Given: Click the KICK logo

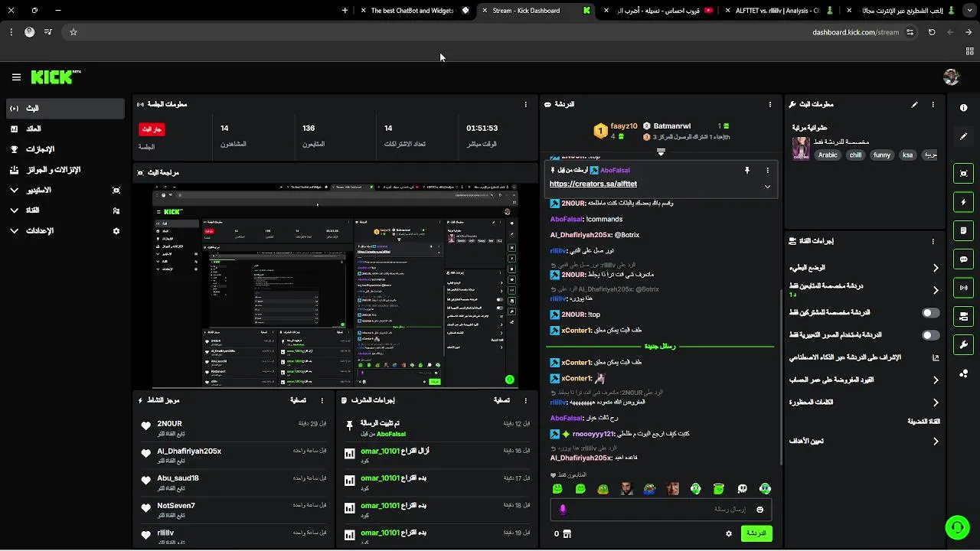Looking at the screenshot, I should [55, 77].
